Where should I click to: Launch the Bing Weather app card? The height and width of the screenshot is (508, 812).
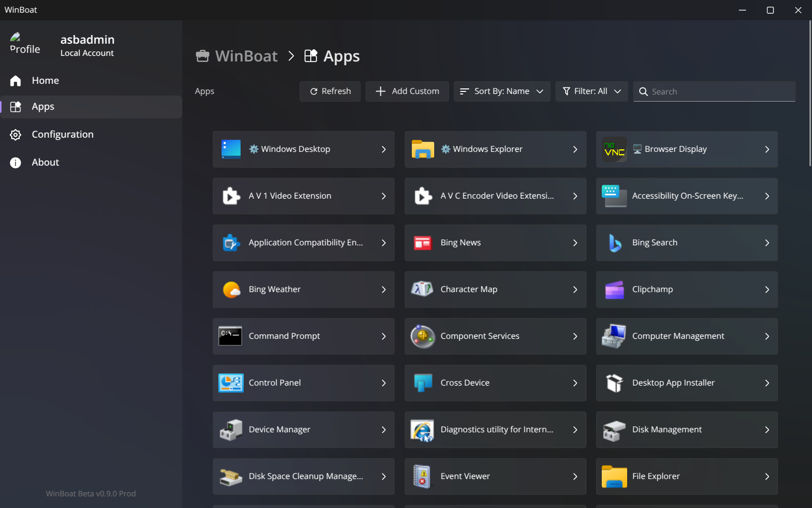click(x=304, y=290)
